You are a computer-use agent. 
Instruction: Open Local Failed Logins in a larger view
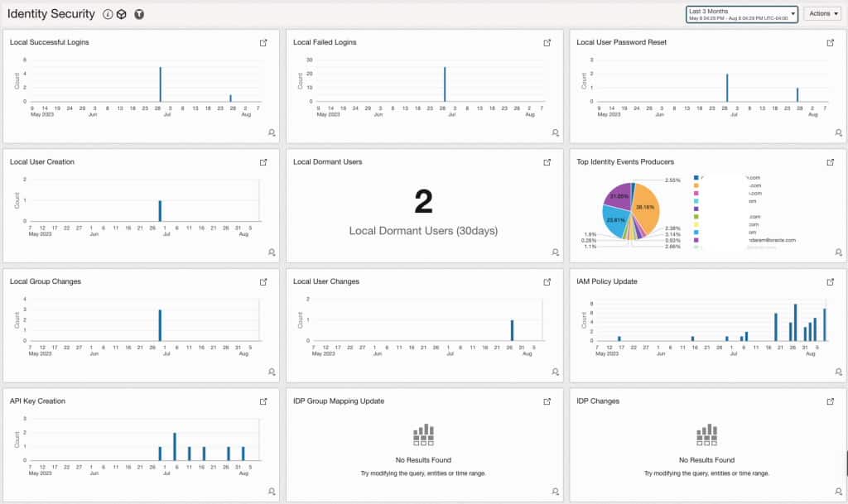(x=547, y=41)
